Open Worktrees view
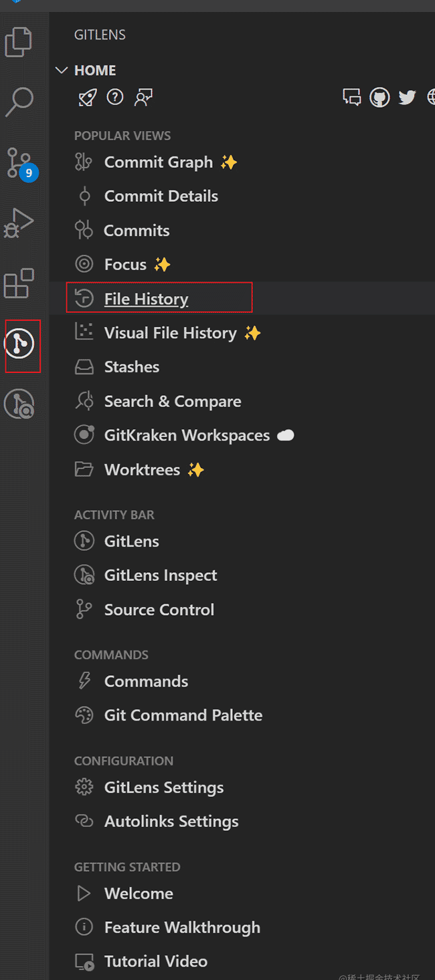The width and height of the screenshot is (435, 980). click(x=142, y=470)
